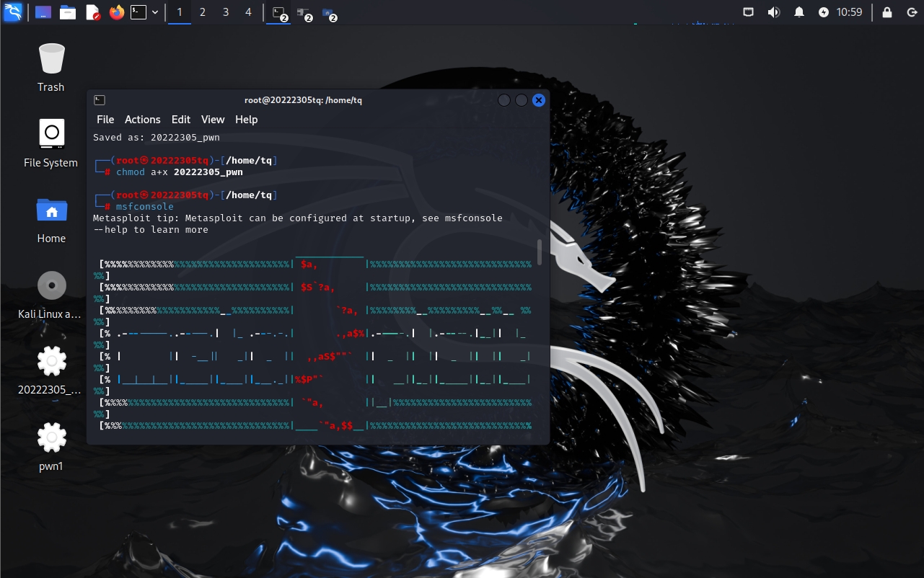Open the terminal Actions menu

click(x=143, y=120)
